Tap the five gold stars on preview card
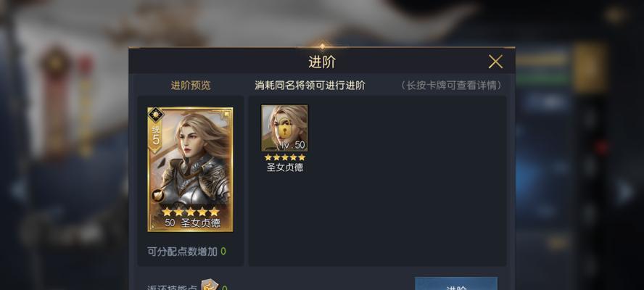This screenshot has width=644, height=290. pos(190,212)
